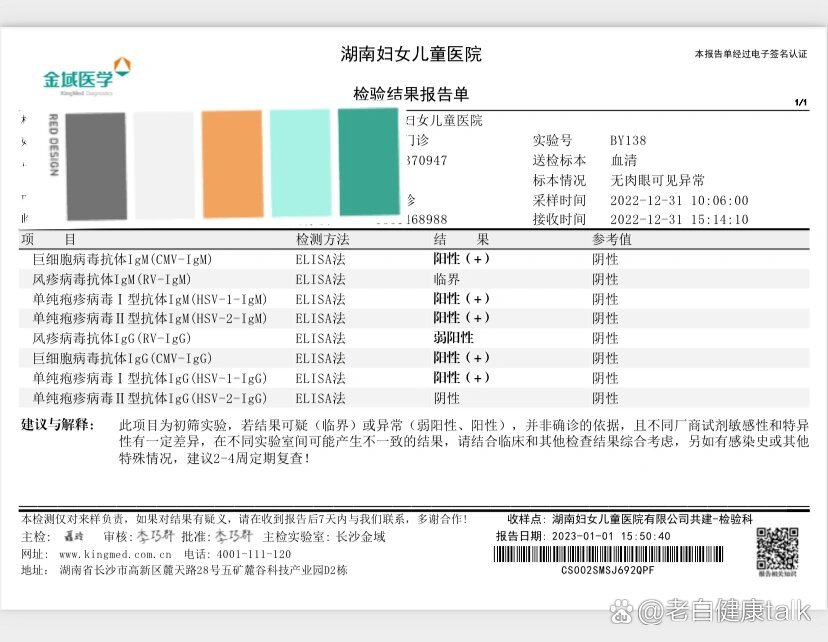Click the page indicator 1/1
This screenshot has width=828, height=642.
pyautogui.click(x=800, y=103)
